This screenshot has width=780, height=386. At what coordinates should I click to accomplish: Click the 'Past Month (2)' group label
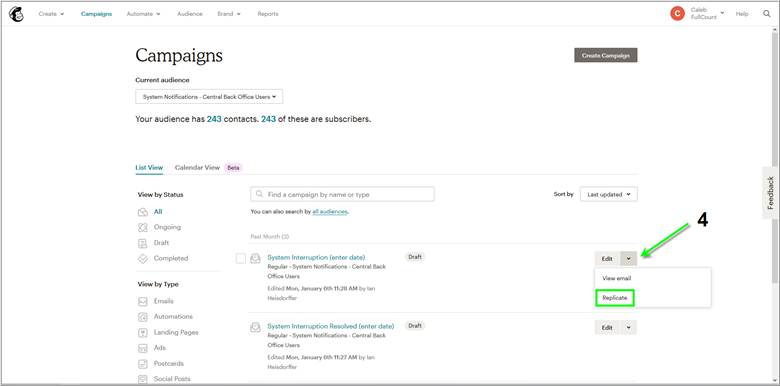click(x=269, y=236)
